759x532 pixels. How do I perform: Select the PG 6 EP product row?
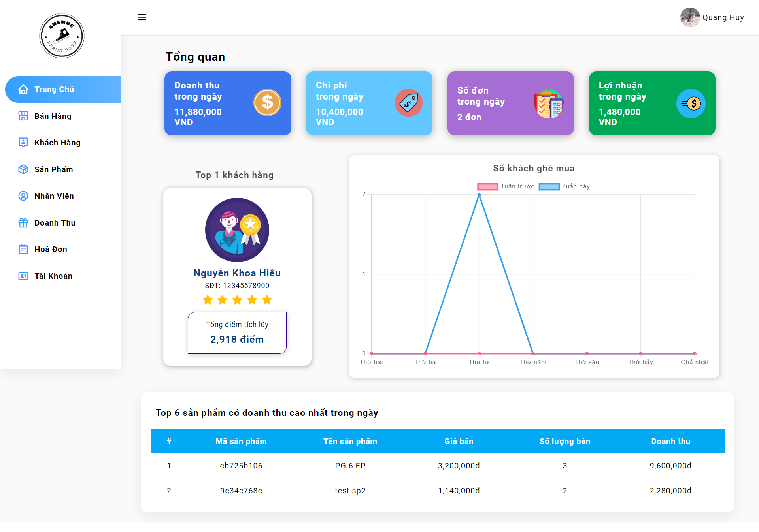click(350, 466)
